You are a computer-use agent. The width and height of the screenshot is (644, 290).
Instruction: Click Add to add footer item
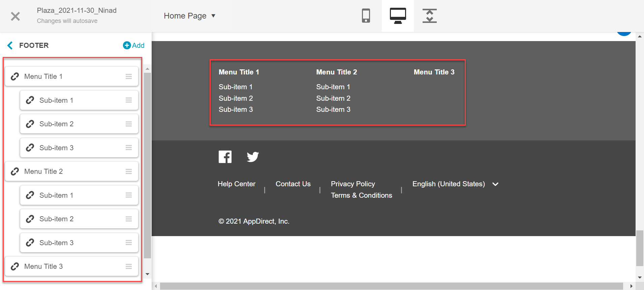pos(134,45)
